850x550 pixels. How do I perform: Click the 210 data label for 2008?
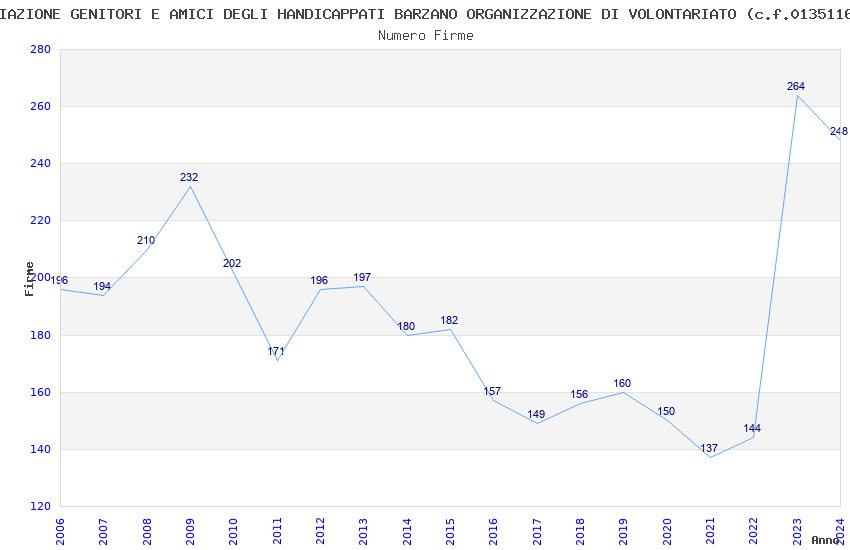pyautogui.click(x=146, y=240)
